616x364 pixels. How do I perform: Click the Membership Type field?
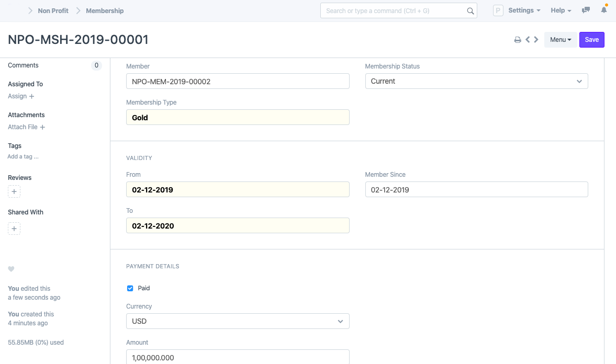pyautogui.click(x=238, y=118)
